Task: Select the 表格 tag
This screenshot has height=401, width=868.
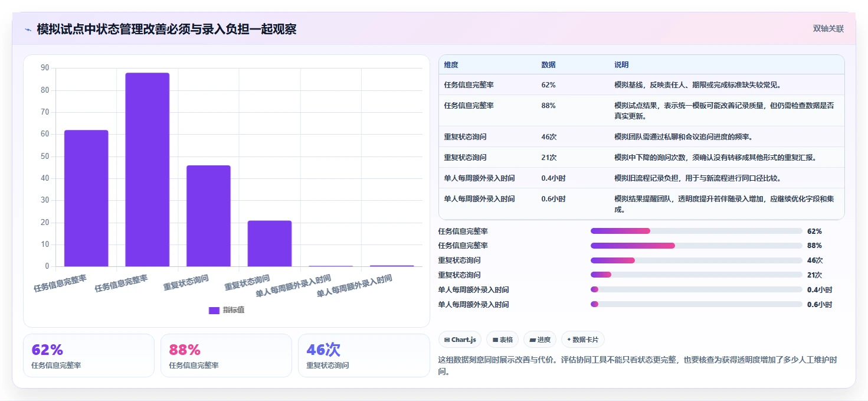Action: click(502, 340)
